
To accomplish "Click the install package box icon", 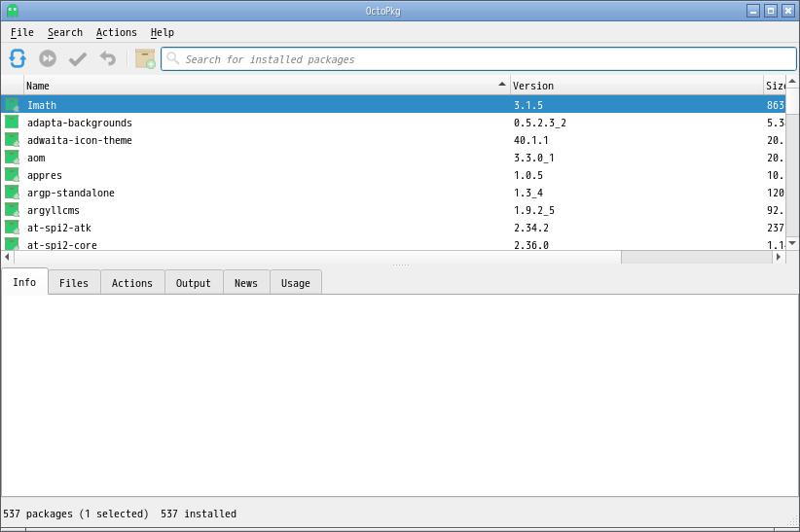I will (x=145, y=58).
